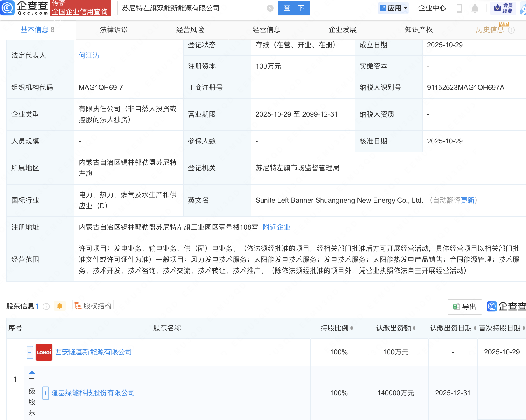Open the 应用 dropdown menu

tap(393, 8)
